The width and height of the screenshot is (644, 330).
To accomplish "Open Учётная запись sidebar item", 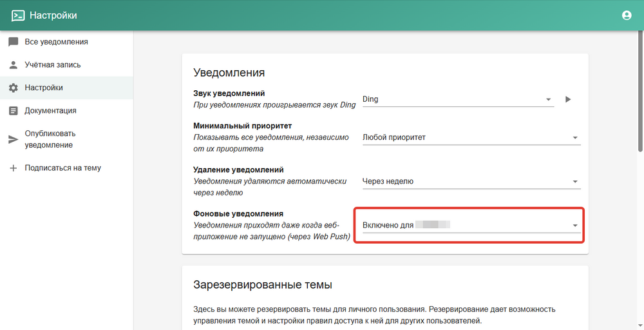I will coord(53,65).
